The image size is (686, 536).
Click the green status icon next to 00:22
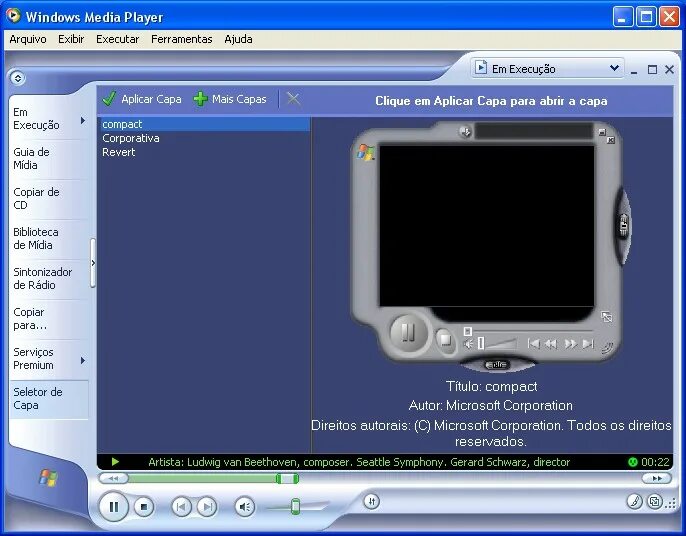point(633,462)
